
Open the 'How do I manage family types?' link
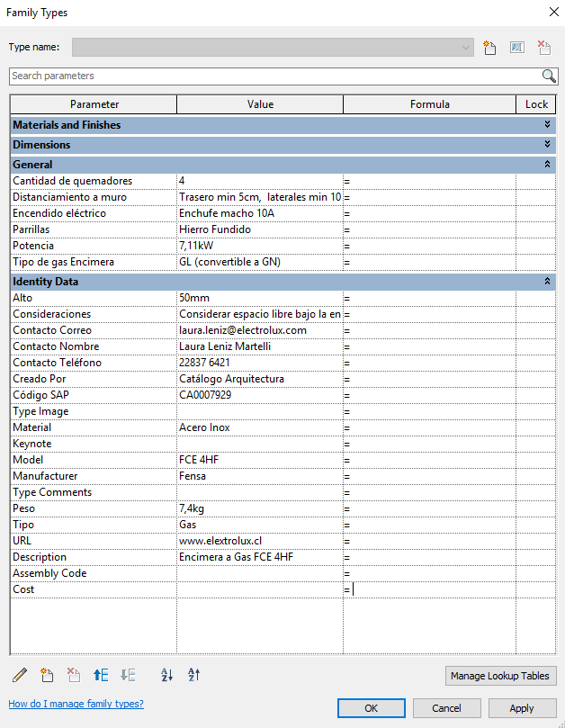(76, 704)
